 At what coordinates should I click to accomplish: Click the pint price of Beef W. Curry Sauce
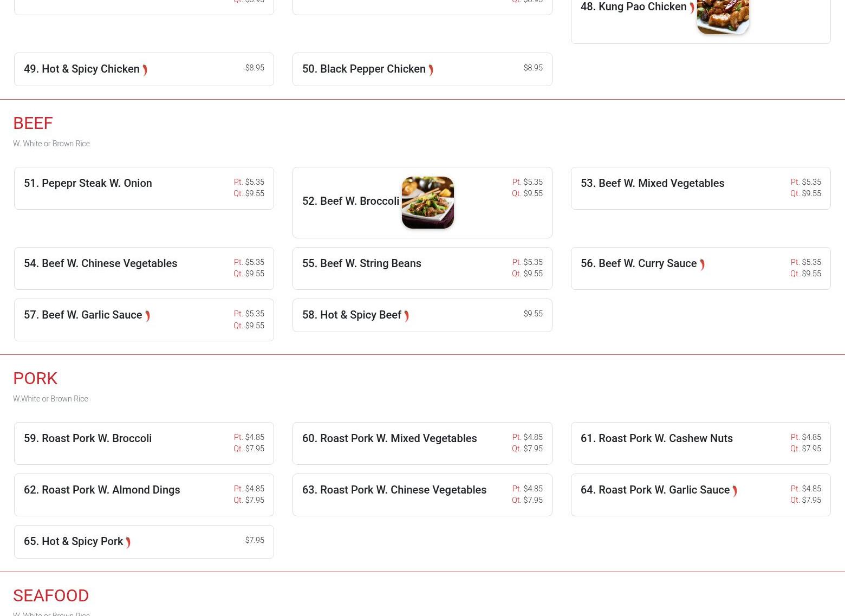coord(806,262)
